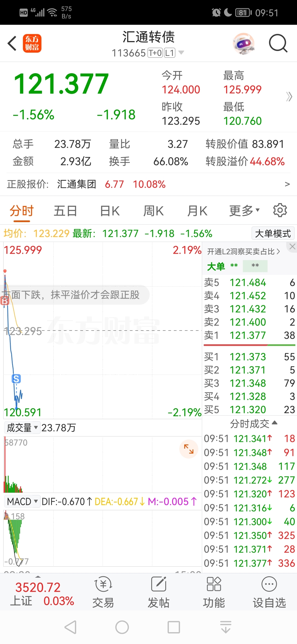Open the 成交量 indicator dropdown
Viewport: 297px width, 644px height.
(22, 427)
